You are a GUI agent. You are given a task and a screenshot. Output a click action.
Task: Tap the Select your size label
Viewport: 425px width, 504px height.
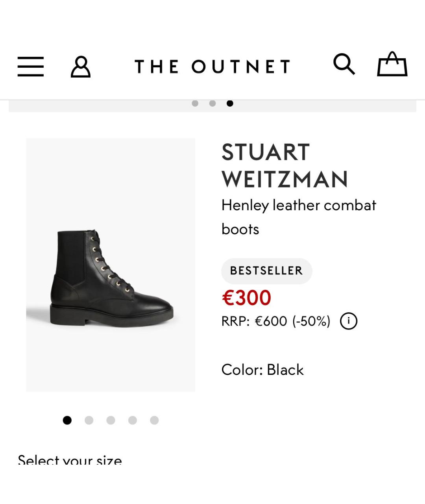tap(70, 460)
